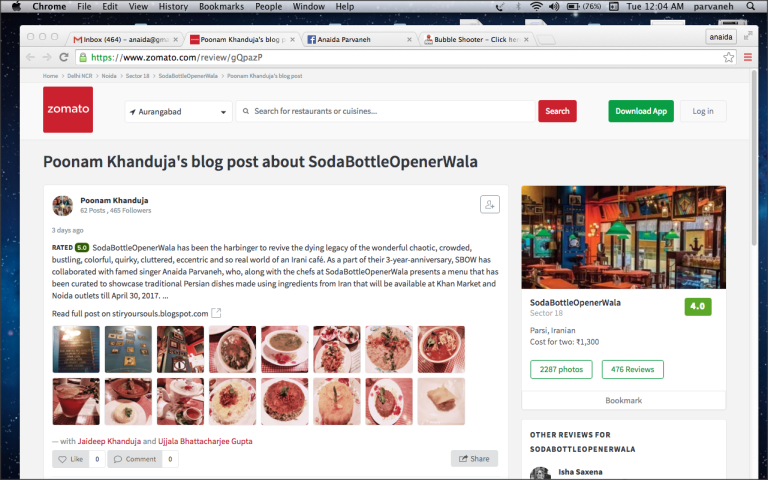Open the Jaideep Khanduja profile link
This screenshot has height=480, width=768.
[109, 441]
